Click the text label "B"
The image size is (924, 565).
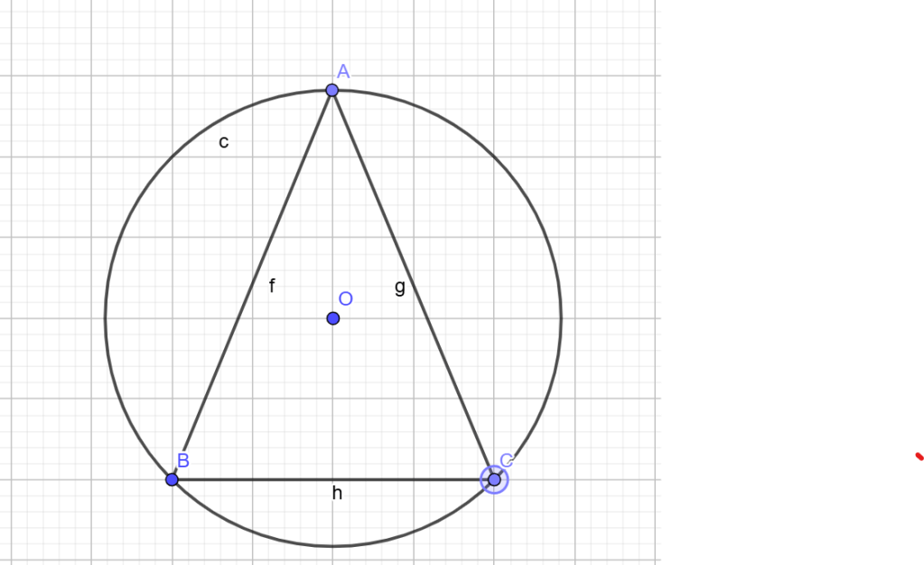183,461
